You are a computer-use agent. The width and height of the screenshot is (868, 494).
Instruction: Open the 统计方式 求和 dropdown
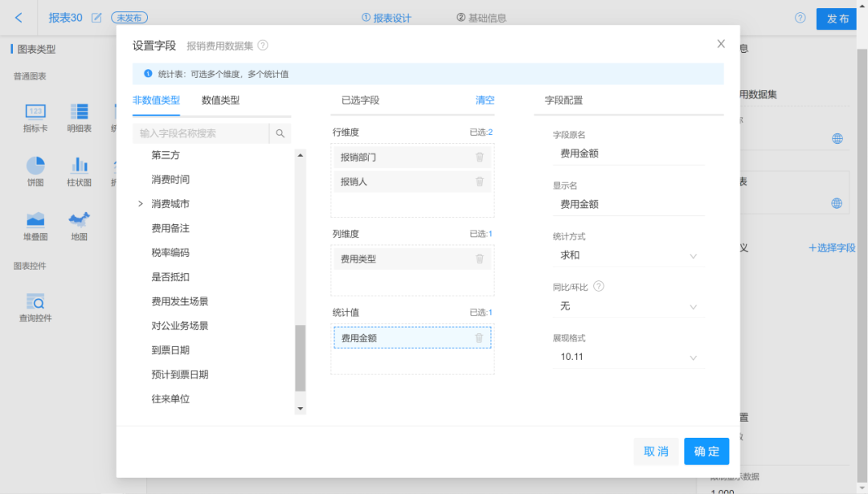(628, 255)
